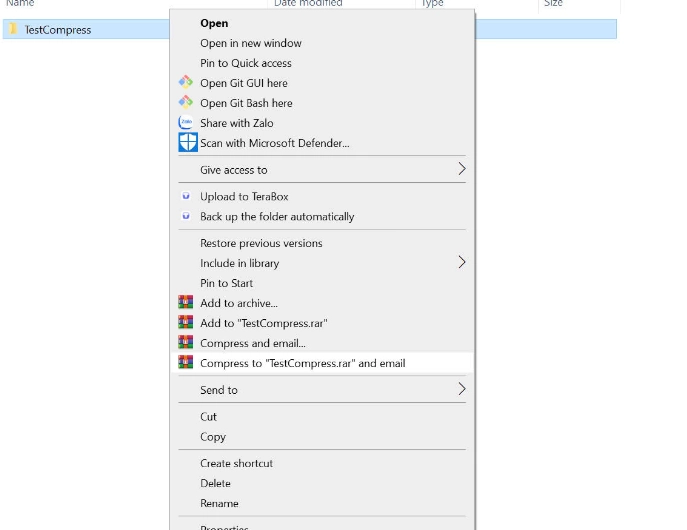The width and height of the screenshot is (687, 530).
Task: Select Rename from the context menu
Action: [322, 504]
